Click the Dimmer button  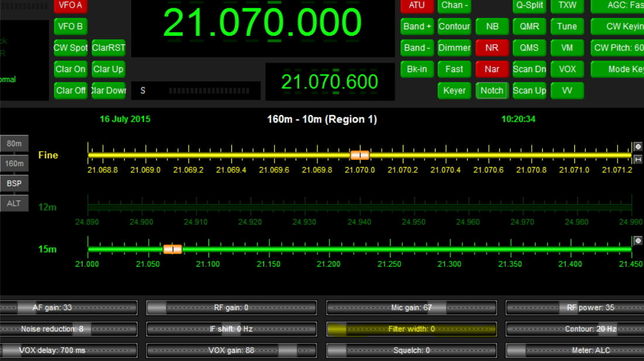[x=454, y=48]
